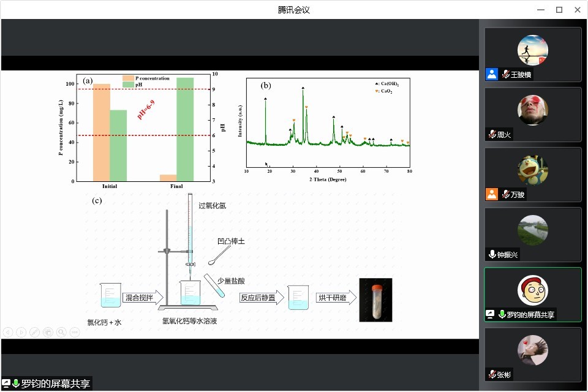The width and height of the screenshot is (588, 392).
Task: Click the 腾讯会议 window title
Action: click(x=294, y=9)
